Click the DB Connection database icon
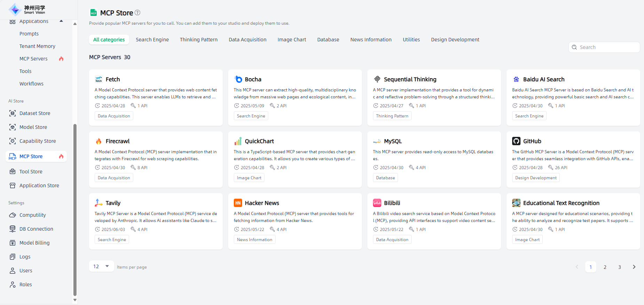 point(13,229)
